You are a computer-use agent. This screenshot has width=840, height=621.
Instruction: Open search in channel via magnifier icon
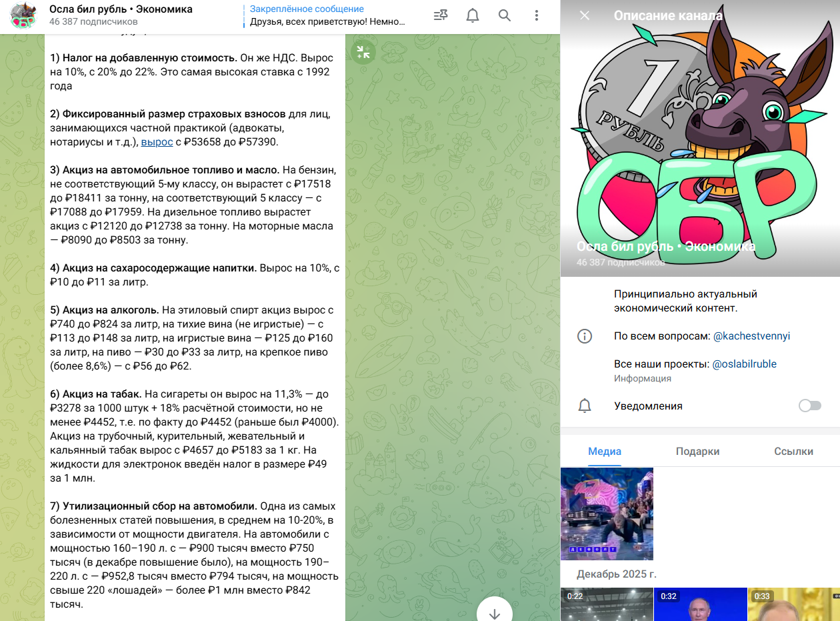(505, 15)
